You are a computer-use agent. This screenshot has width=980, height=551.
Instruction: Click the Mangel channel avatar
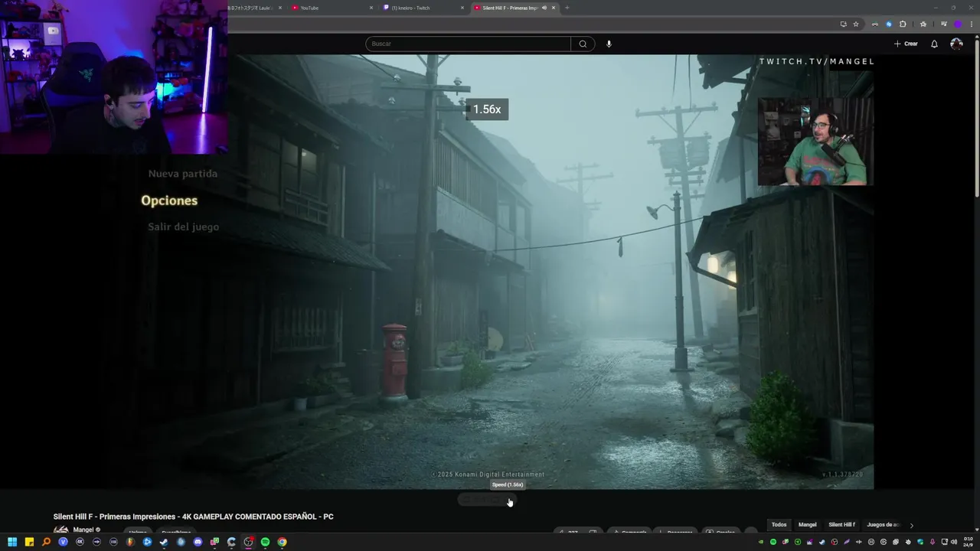pyautogui.click(x=60, y=530)
